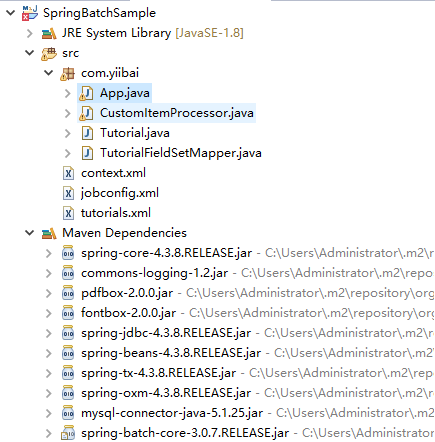Click the Maven Dependencies library icon
This screenshot has width=435, height=442.
[49, 233]
